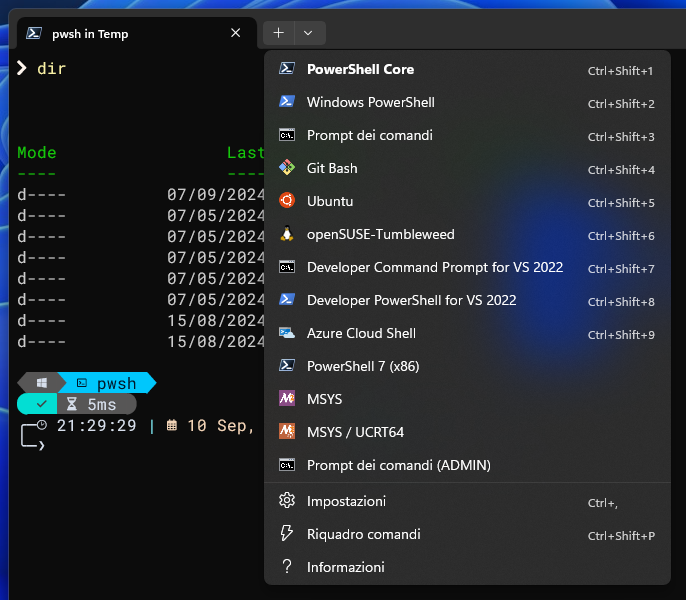Click the 5ms execution time text
Image resolution: width=686 pixels, height=600 pixels.
pos(102,404)
